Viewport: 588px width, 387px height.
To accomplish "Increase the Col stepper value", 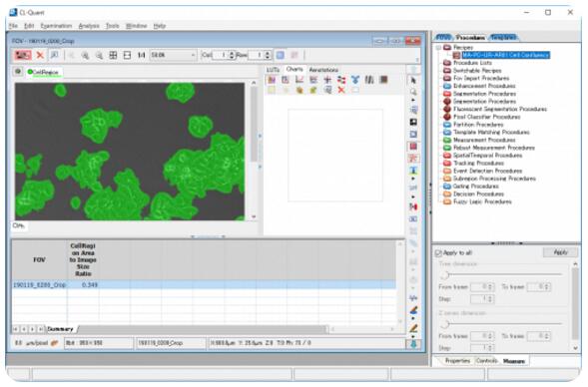I will 232,53.
